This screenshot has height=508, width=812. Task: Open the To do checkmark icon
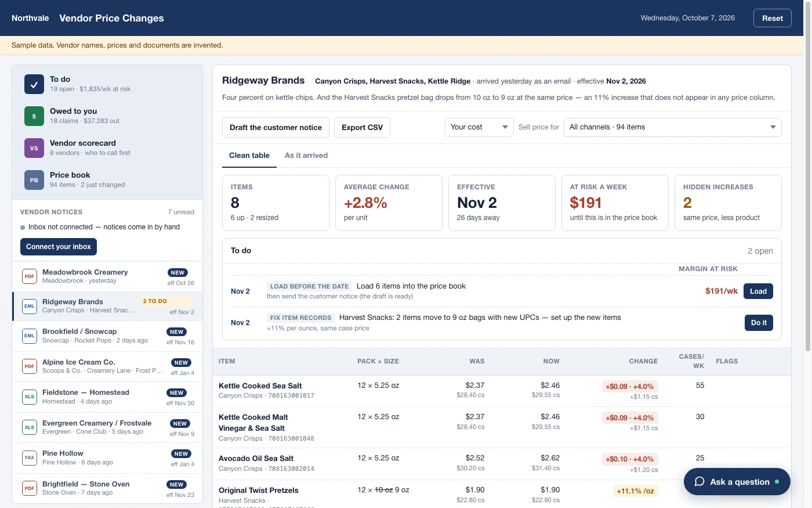pos(34,84)
